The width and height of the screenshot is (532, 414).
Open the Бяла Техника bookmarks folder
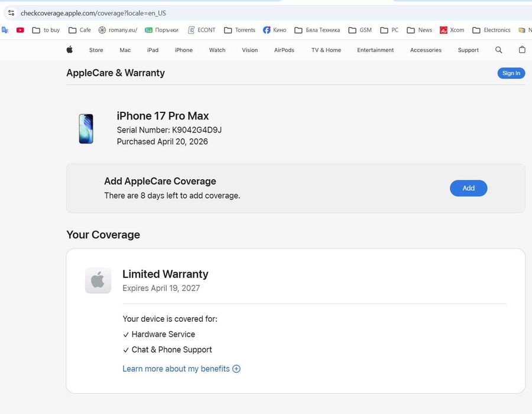(317, 30)
